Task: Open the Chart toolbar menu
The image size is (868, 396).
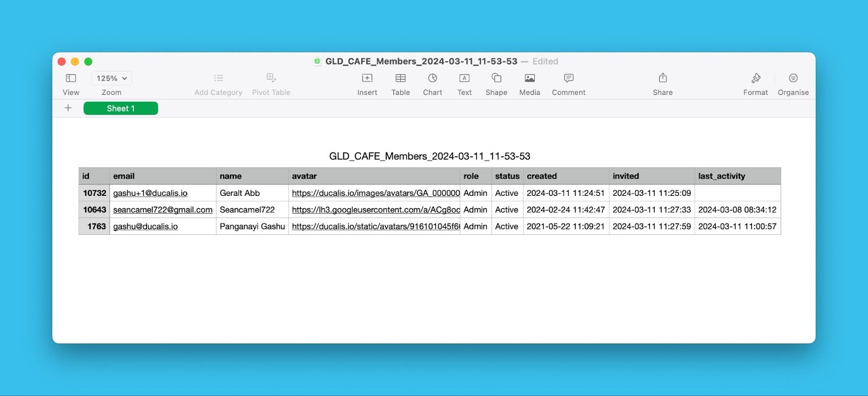Action: tap(432, 78)
